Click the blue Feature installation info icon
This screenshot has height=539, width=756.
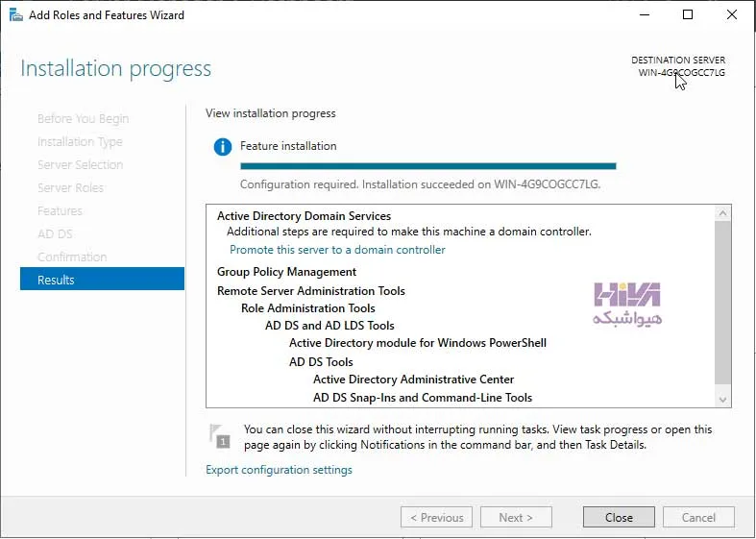222,147
